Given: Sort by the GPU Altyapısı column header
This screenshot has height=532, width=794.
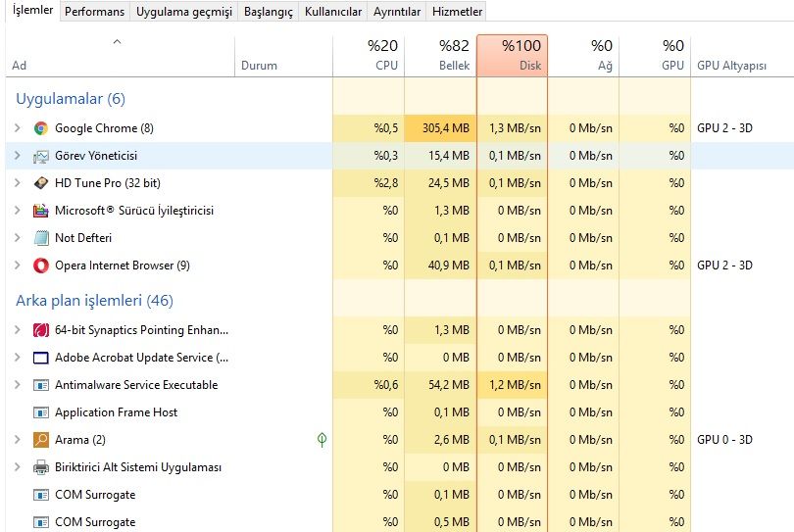Looking at the screenshot, I should point(742,56).
